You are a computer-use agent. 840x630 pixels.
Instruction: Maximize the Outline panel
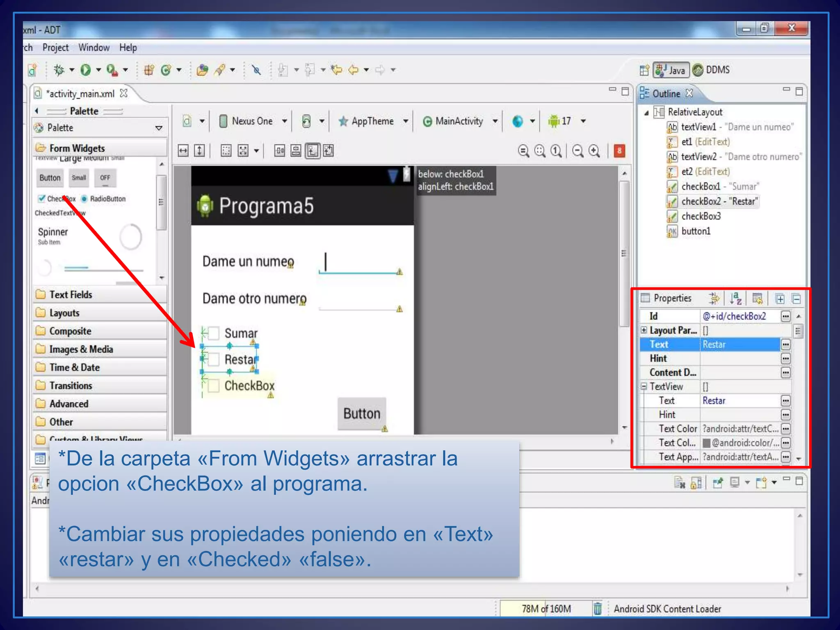(x=799, y=91)
